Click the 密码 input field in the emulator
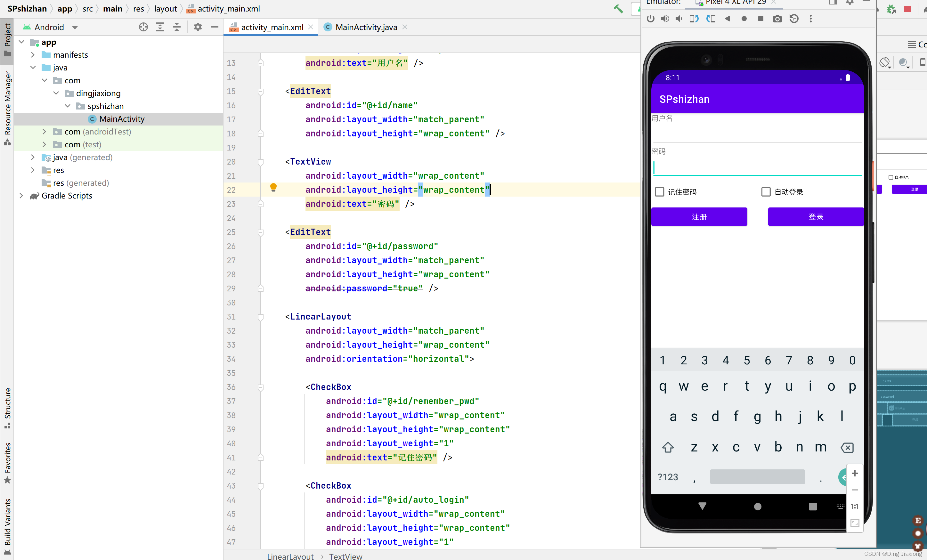 pos(757,168)
